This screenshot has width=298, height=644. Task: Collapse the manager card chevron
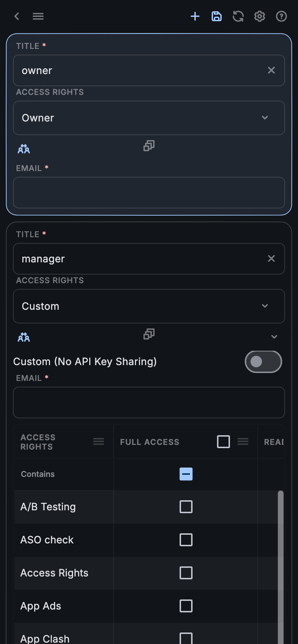tap(274, 337)
